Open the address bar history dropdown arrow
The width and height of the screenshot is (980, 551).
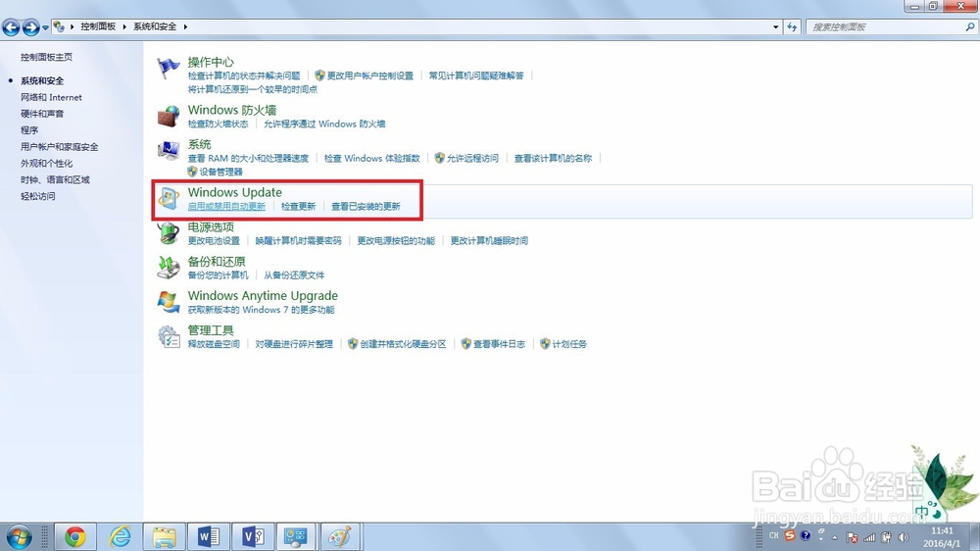click(x=775, y=26)
